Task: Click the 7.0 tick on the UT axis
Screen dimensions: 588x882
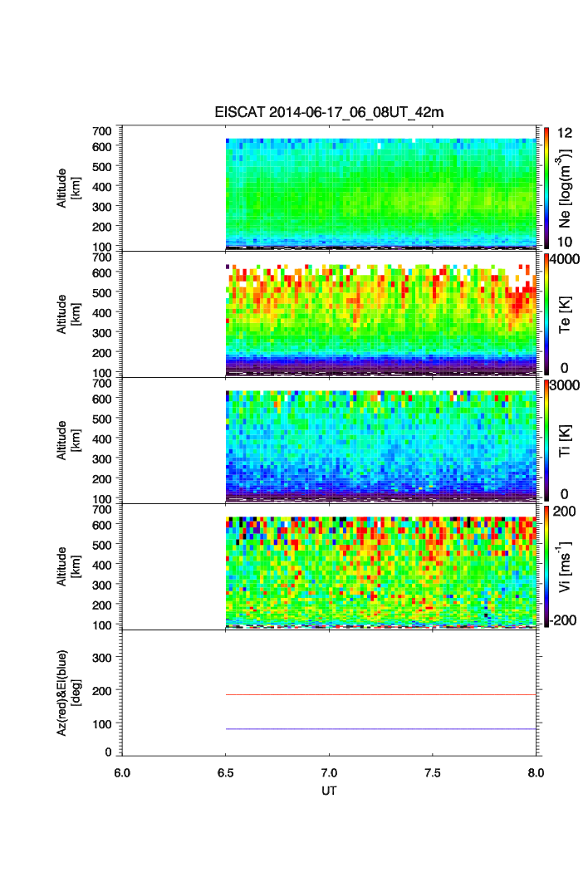Action: tap(330, 772)
